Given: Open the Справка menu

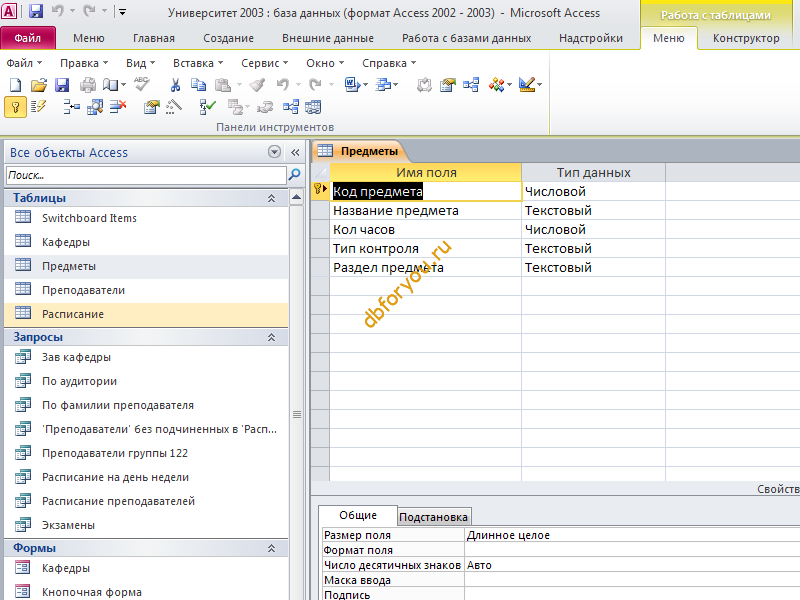Looking at the screenshot, I should 389,63.
